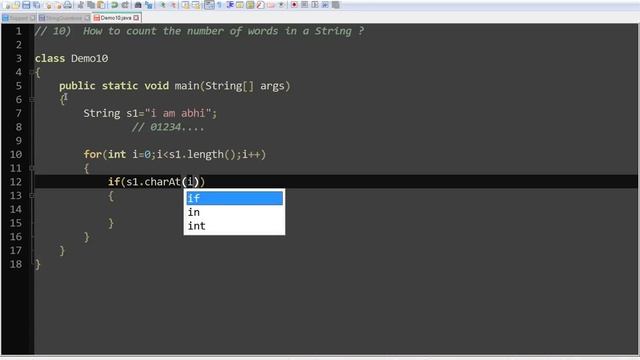The height and width of the screenshot is (360, 640).
Task: Open folder as workspace icon
Action: pos(271,5)
